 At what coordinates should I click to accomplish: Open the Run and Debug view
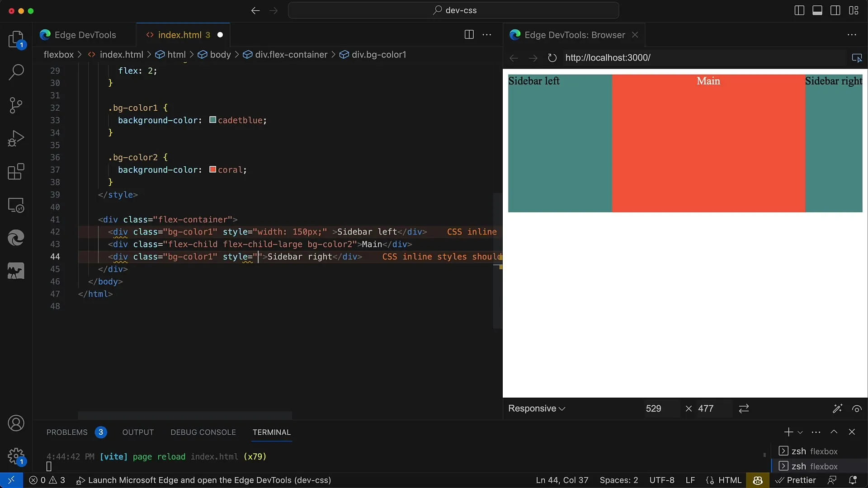point(16,138)
